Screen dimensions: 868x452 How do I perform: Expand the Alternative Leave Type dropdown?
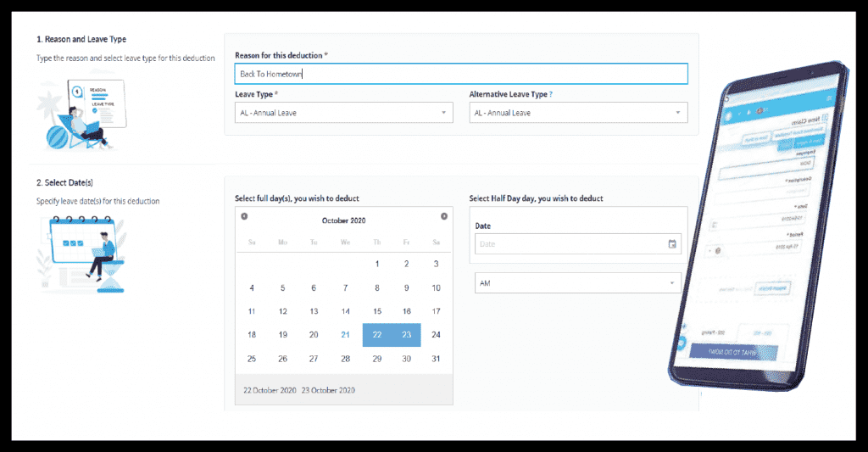[578, 113]
